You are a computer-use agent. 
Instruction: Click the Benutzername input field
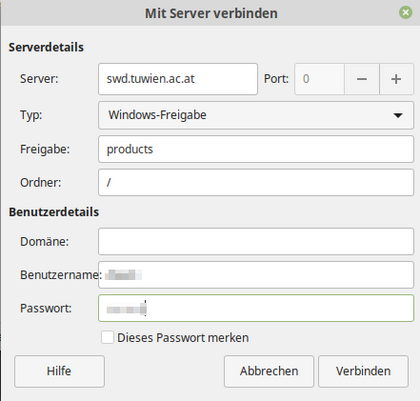pyautogui.click(x=256, y=275)
